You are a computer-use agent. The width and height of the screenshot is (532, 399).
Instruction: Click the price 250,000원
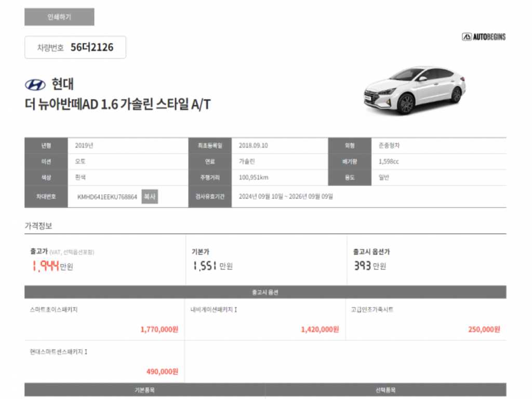484,329
